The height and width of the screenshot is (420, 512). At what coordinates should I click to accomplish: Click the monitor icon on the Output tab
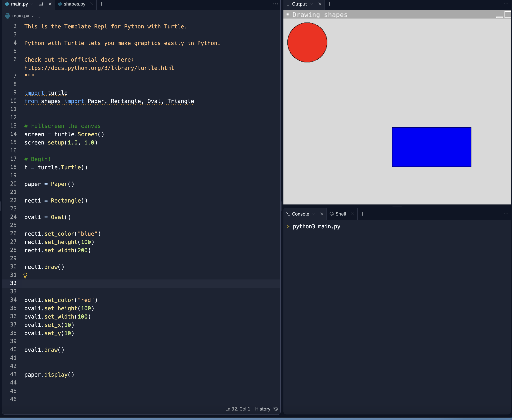(288, 4)
